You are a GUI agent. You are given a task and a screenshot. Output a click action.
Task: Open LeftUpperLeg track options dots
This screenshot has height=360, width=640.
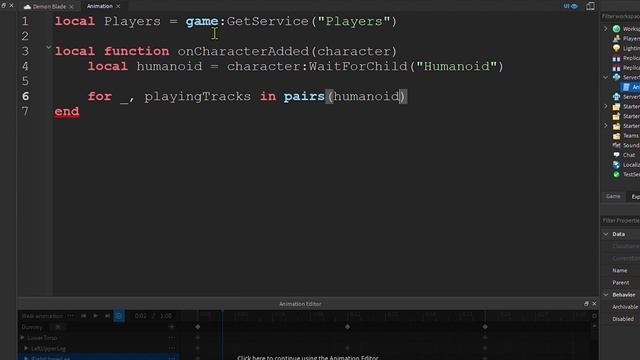(x=172, y=348)
